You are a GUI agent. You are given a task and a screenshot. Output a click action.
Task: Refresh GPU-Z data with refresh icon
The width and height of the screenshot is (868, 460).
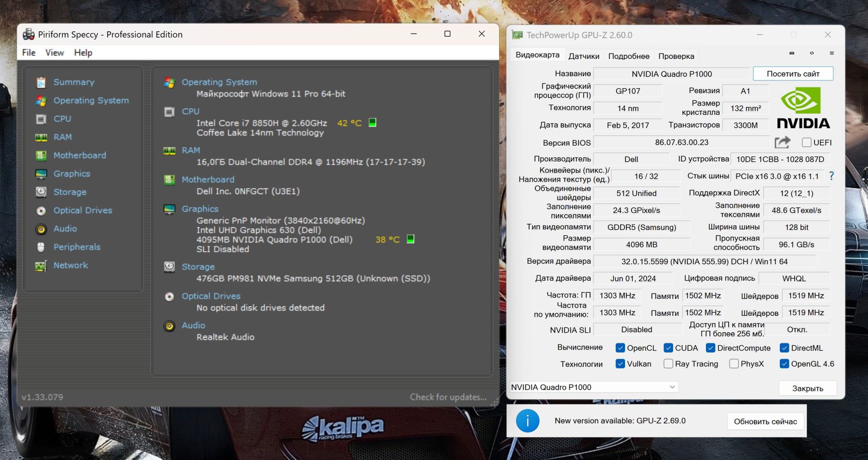click(812, 53)
